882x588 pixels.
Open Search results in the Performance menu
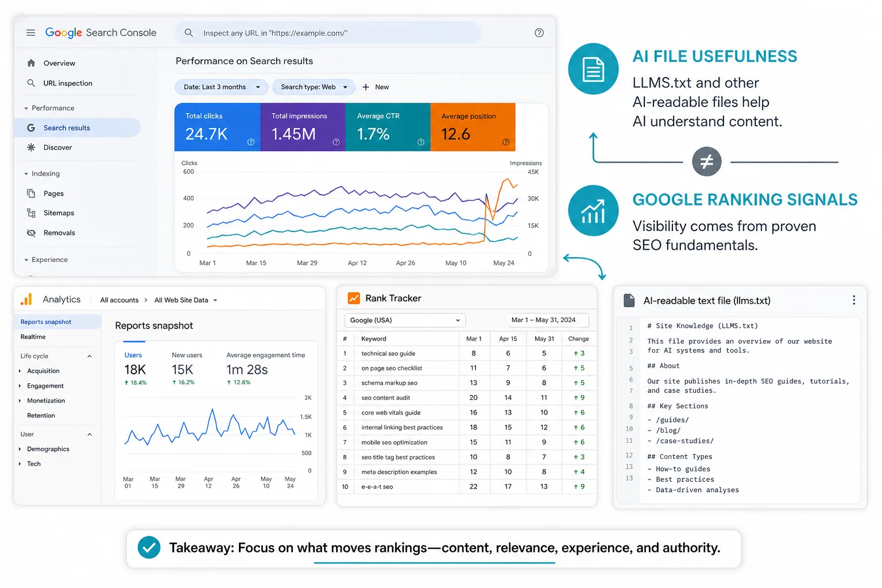[x=77, y=127]
